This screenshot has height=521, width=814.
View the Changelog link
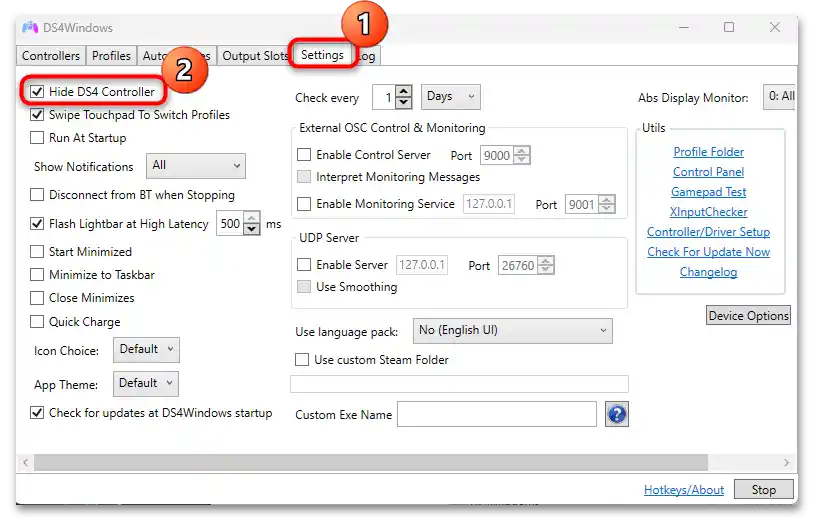(709, 272)
